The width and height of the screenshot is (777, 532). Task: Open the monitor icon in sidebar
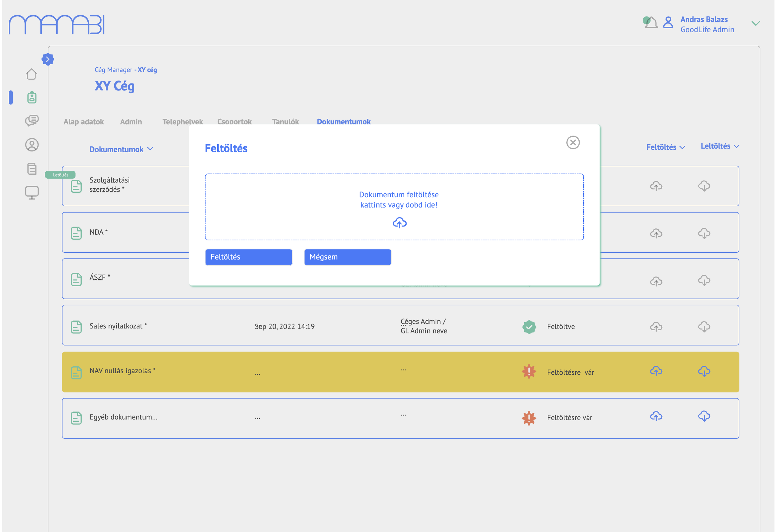tap(32, 193)
